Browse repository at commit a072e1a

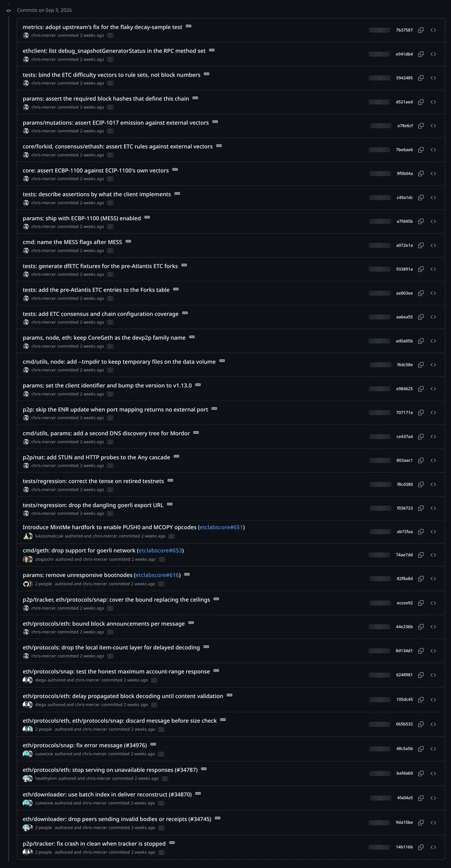(x=433, y=245)
